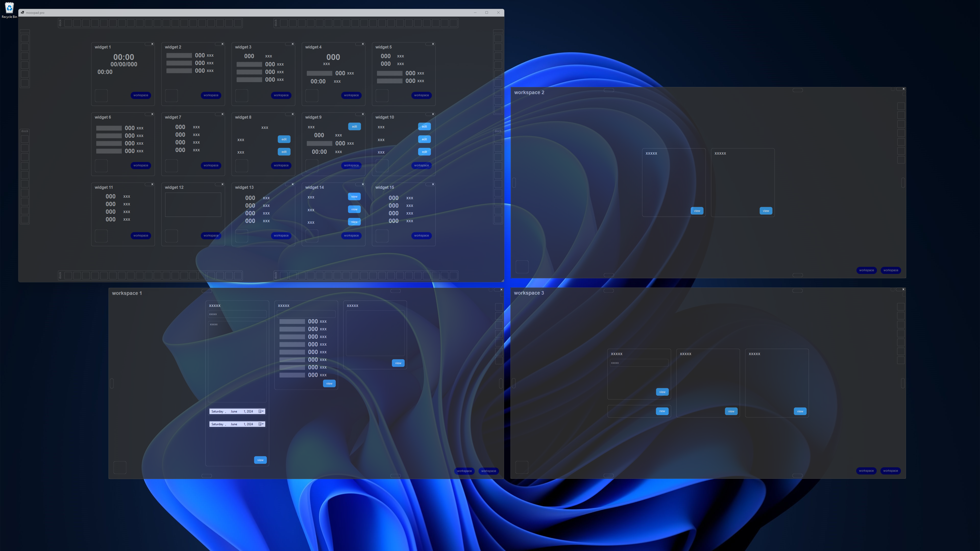Click the last progress bar in widget 6

pos(109,151)
